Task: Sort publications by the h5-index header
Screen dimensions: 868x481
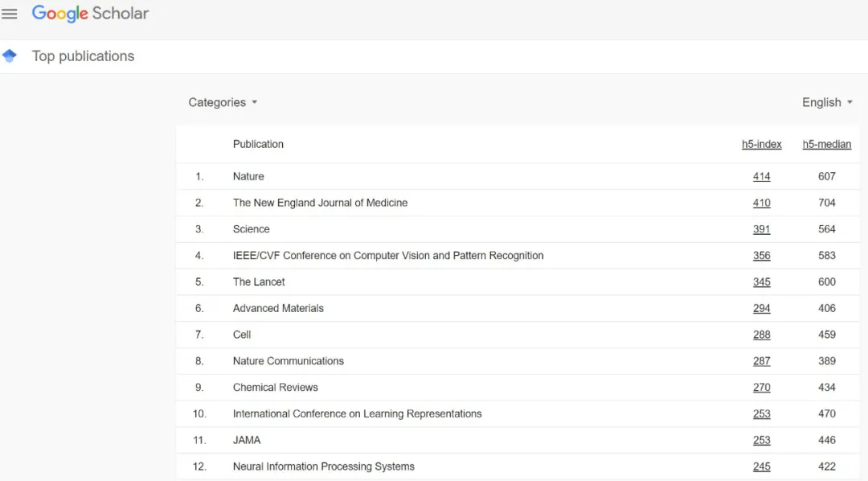Action: pos(761,144)
